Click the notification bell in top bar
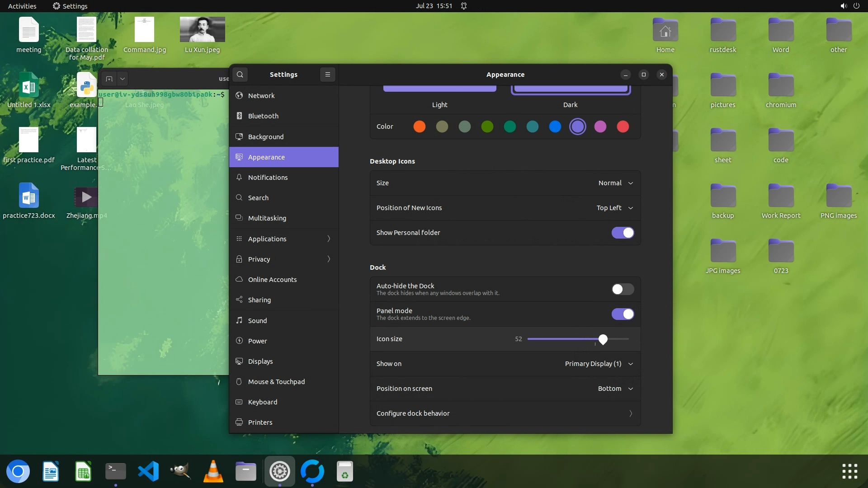Viewport: 868px width, 488px height. click(464, 6)
